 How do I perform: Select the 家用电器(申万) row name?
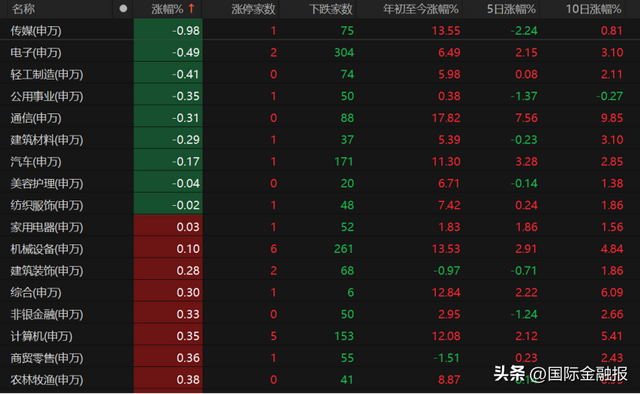tap(47, 227)
